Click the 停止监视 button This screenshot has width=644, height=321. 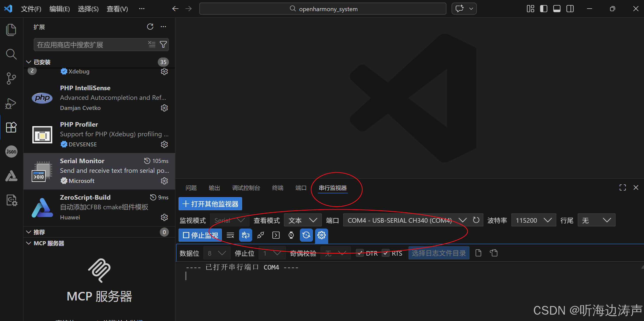click(x=200, y=235)
